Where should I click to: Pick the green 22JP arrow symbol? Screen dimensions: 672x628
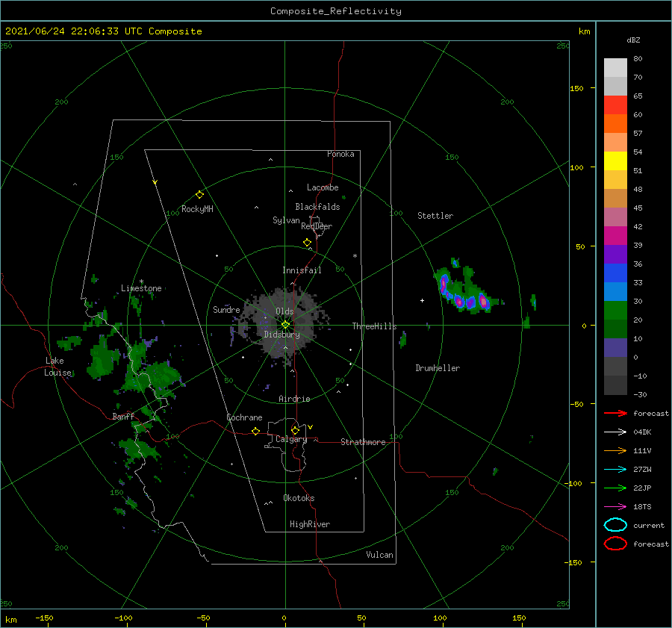click(x=615, y=488)
